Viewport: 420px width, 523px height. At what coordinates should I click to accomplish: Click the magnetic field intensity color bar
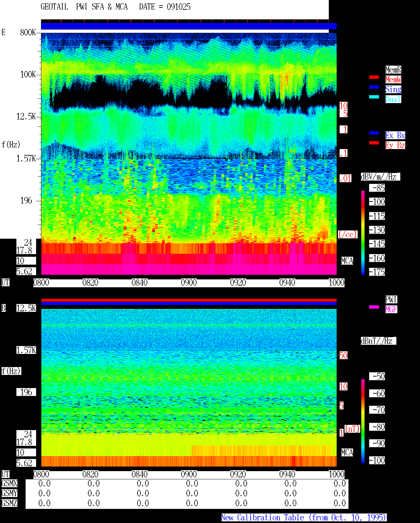point(363,421)
